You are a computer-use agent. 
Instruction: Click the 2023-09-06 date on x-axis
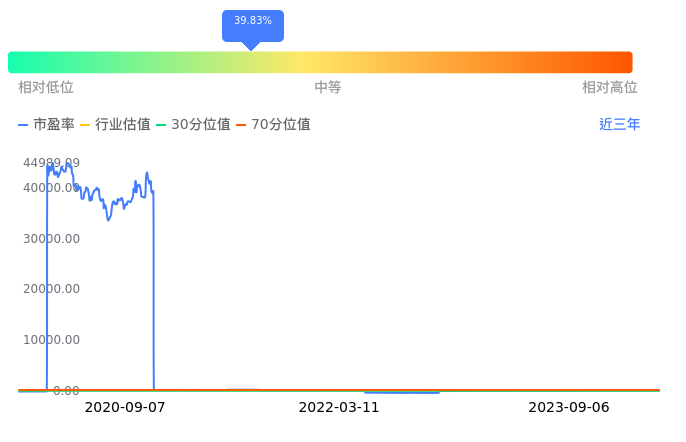click(569, 408)
